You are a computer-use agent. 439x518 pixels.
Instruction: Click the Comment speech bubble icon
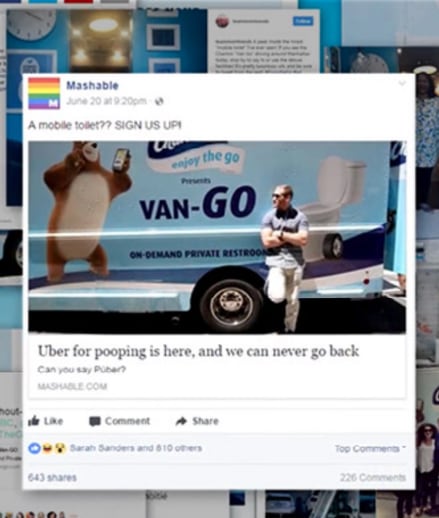(x=95, y=421)
